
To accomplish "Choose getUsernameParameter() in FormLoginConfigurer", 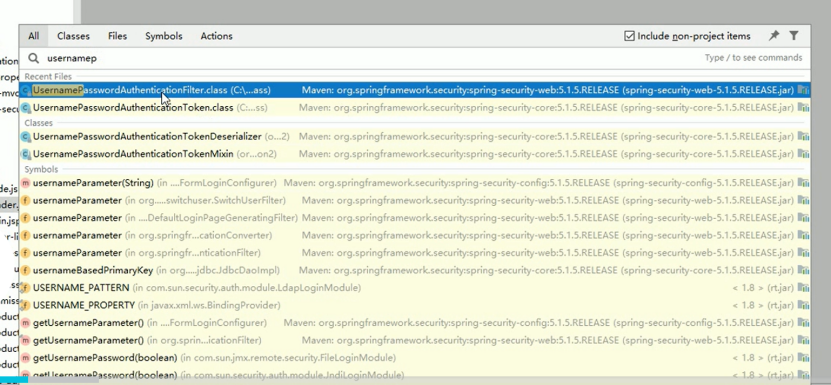I will tap(414, 323).
